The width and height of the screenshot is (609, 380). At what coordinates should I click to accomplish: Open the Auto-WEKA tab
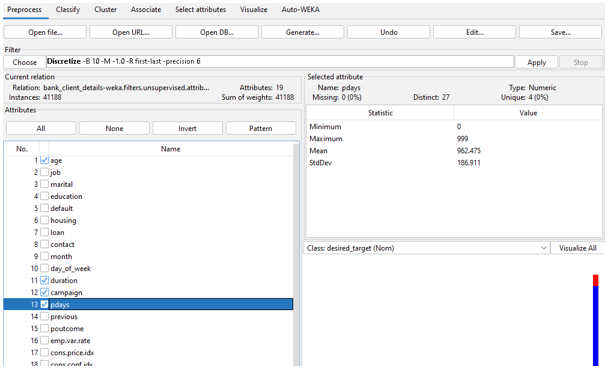click(x=301, y=10)
